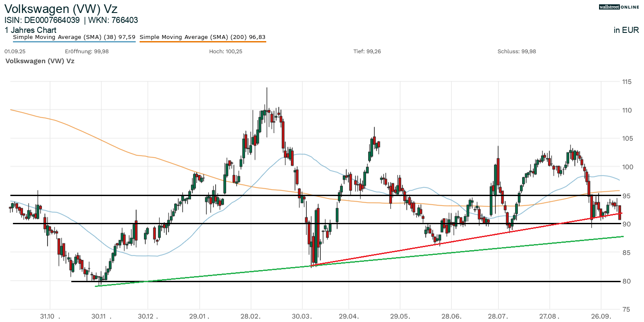
Task: Select the 1 Jahres Chart label
Action: point(30,30)
